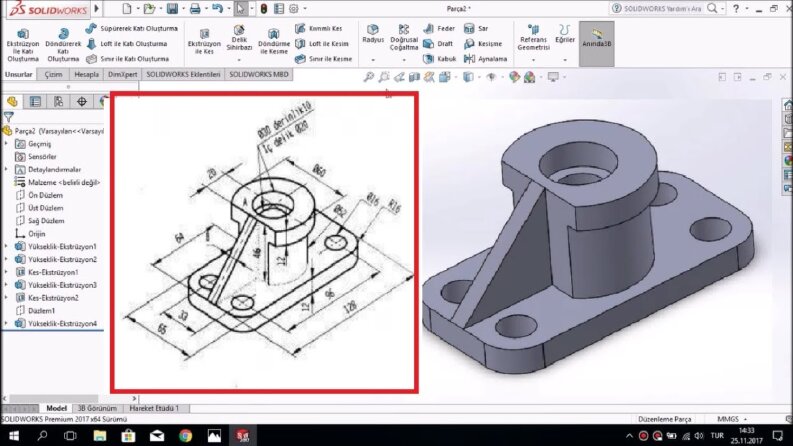Open Chrome from the taskbar

coord(186,435)
